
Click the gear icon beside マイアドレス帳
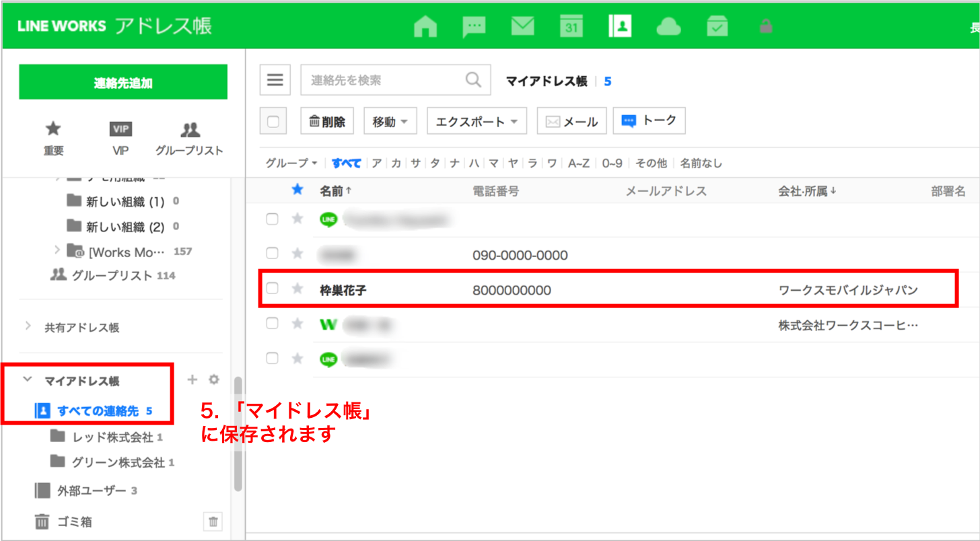click(x=214, y=380)
